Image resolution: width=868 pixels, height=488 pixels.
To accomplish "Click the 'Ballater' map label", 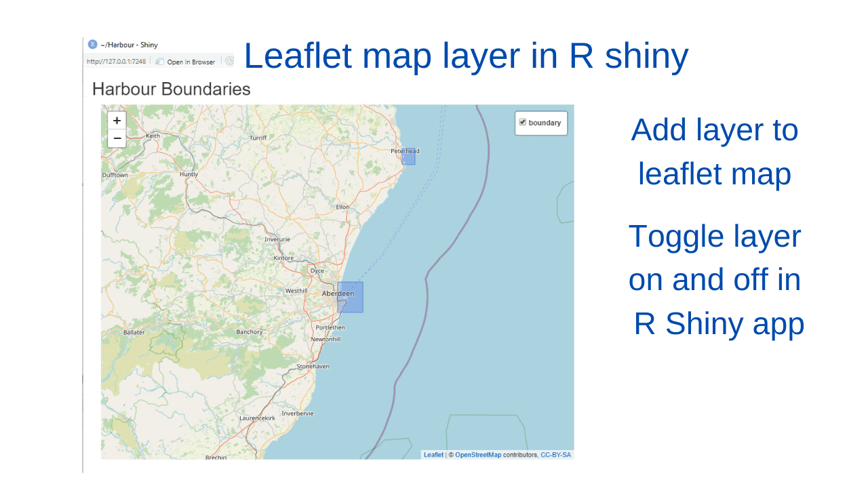I will pos(134,332).
